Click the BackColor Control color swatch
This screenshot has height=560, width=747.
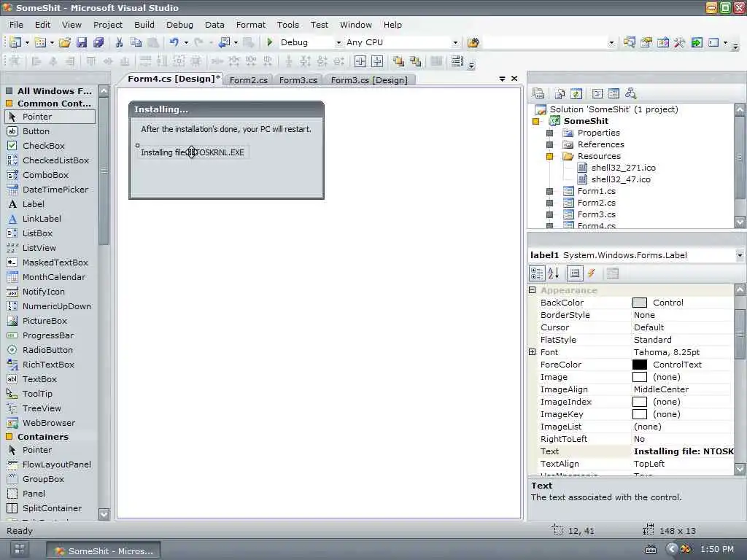pos(639,303)
